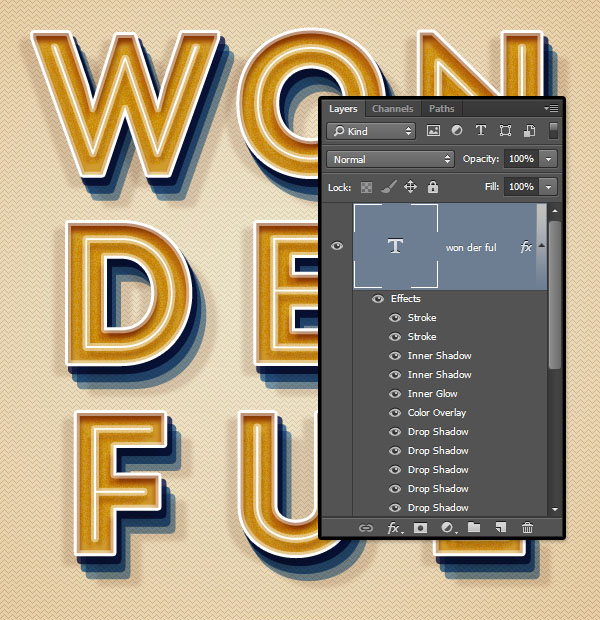Click the lock all padlock icon
This screenshot has width=600, height=620.
point(433,187)
